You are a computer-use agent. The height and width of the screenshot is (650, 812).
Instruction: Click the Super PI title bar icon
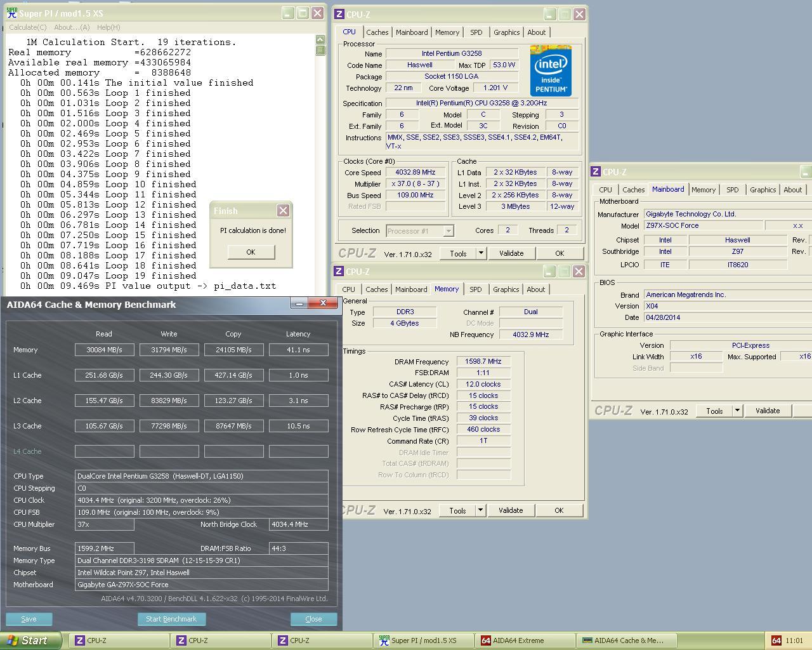(11, 13)
